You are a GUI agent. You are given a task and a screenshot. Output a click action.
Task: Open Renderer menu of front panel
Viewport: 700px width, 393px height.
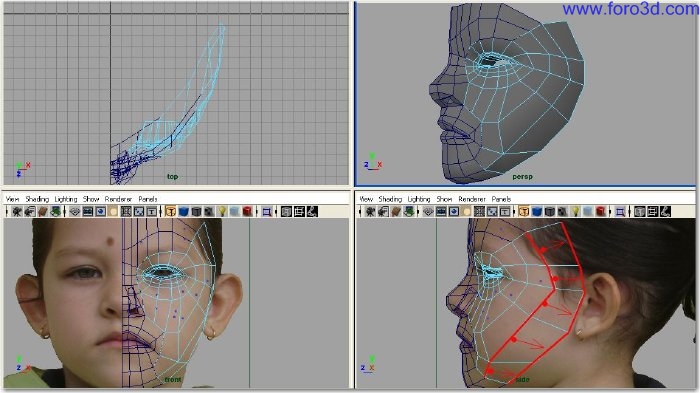point(118,199)
